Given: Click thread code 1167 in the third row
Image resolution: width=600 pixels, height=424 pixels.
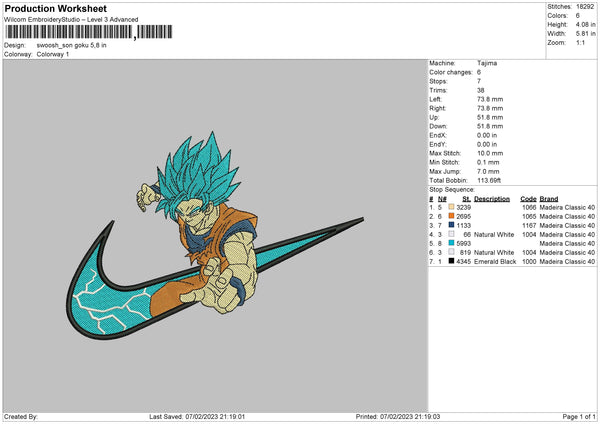Looking at the screenshot, I should (x=529, y=225).
